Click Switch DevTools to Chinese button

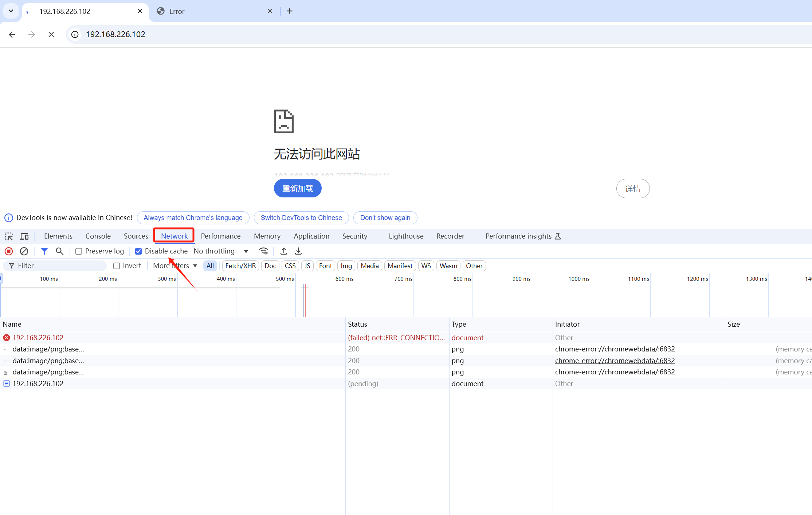301,218
